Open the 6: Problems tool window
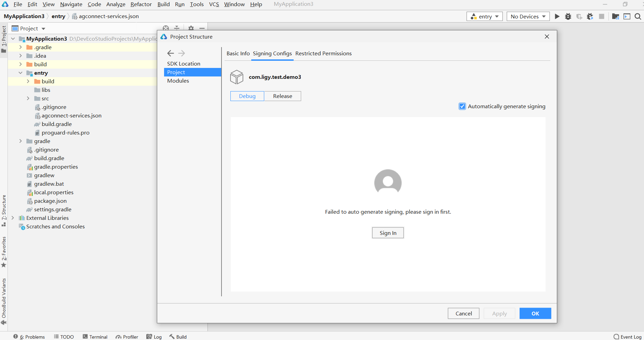Image resolution: width=644 pixels, height=340 pixels. 29,337
